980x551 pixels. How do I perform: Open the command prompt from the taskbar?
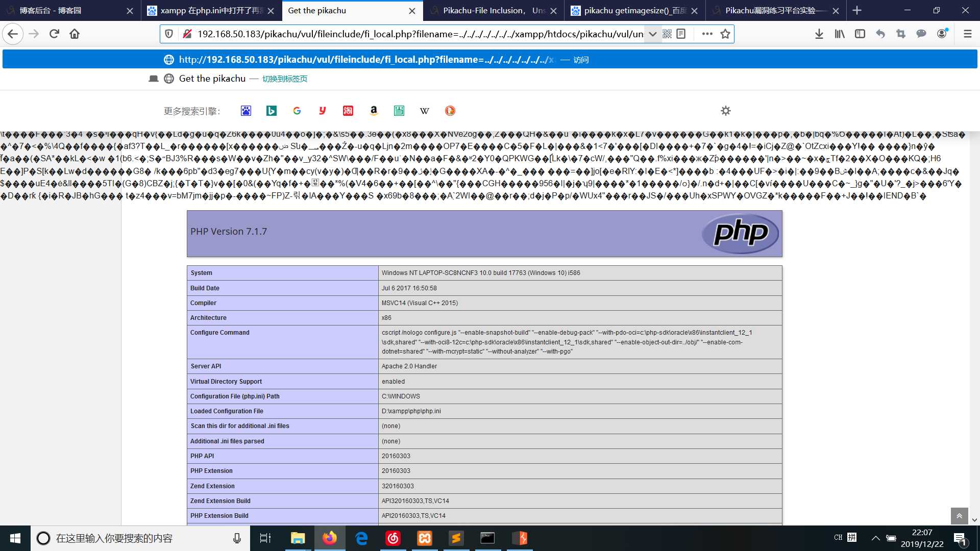click(488, 538)
